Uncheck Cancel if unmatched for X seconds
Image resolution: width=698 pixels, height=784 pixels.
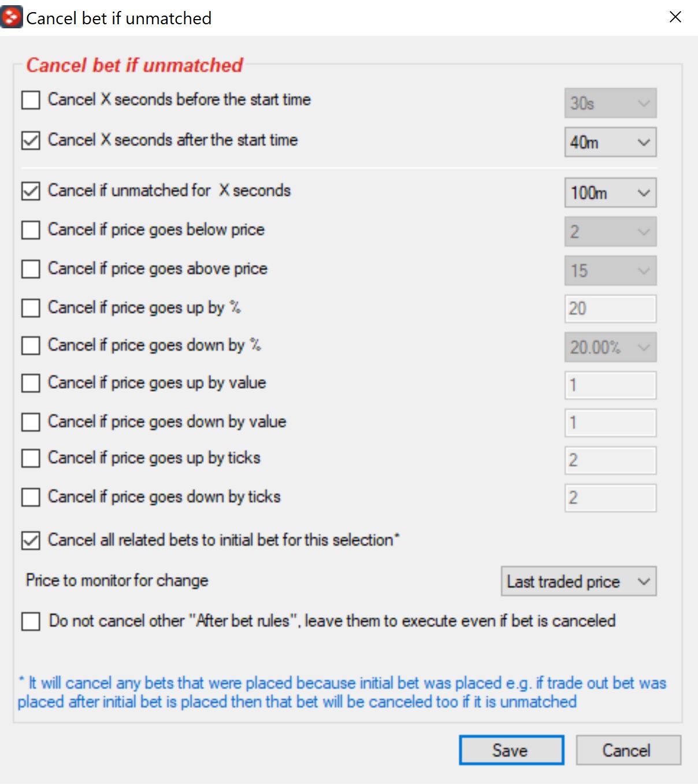[31, 191]
